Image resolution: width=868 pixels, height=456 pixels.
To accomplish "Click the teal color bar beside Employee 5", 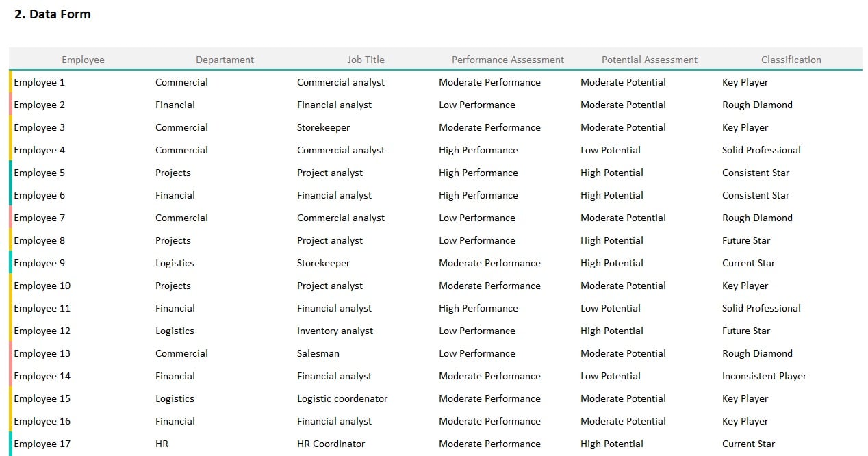I will click(11, 173).
